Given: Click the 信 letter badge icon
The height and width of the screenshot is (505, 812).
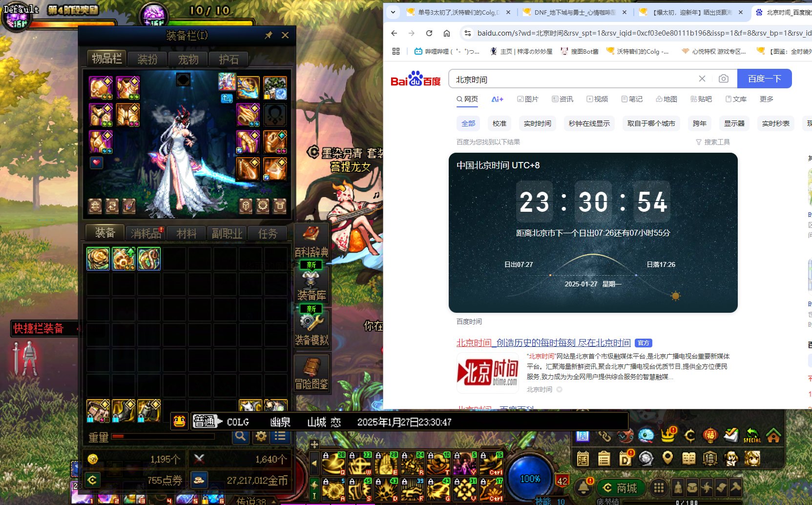Looking at the screenshot, I should (710, 458).
